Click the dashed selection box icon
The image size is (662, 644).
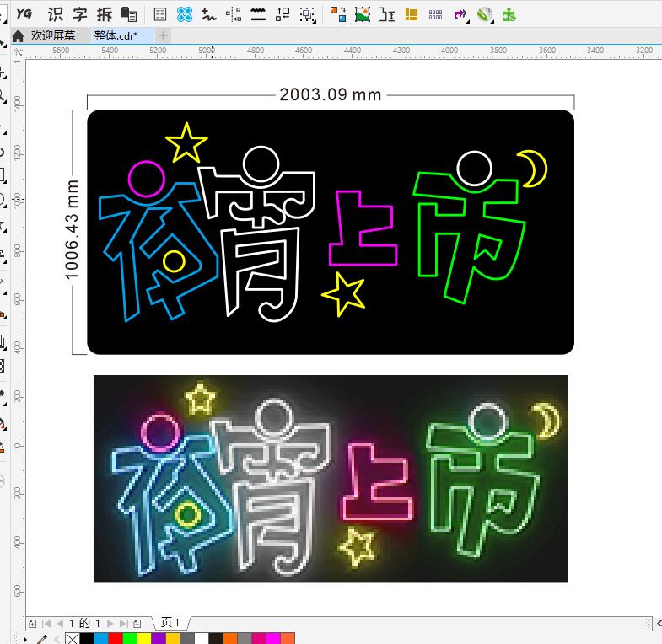(x=307, y=15)
